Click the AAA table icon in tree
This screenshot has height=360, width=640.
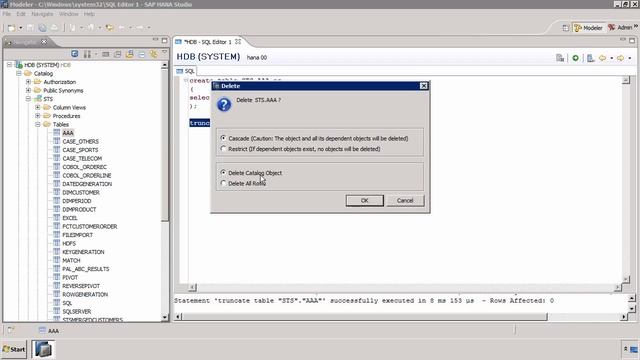pos(57,133)
